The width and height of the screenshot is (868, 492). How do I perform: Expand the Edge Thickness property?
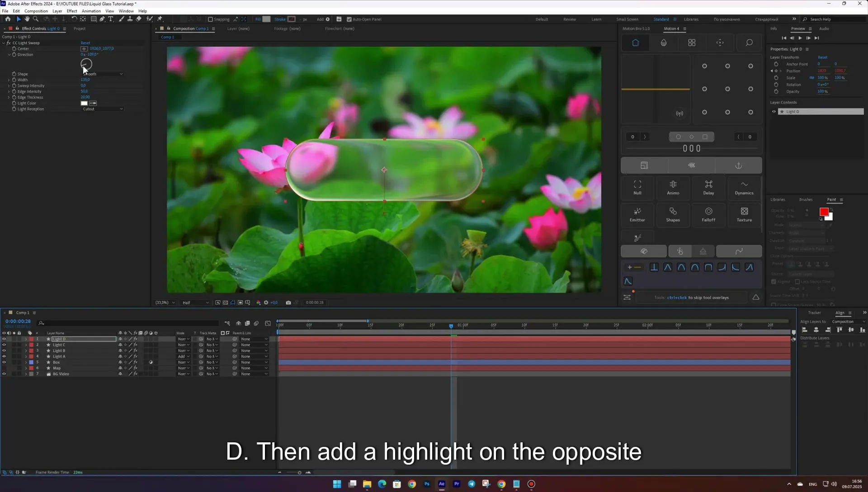[x=9, y=97]
